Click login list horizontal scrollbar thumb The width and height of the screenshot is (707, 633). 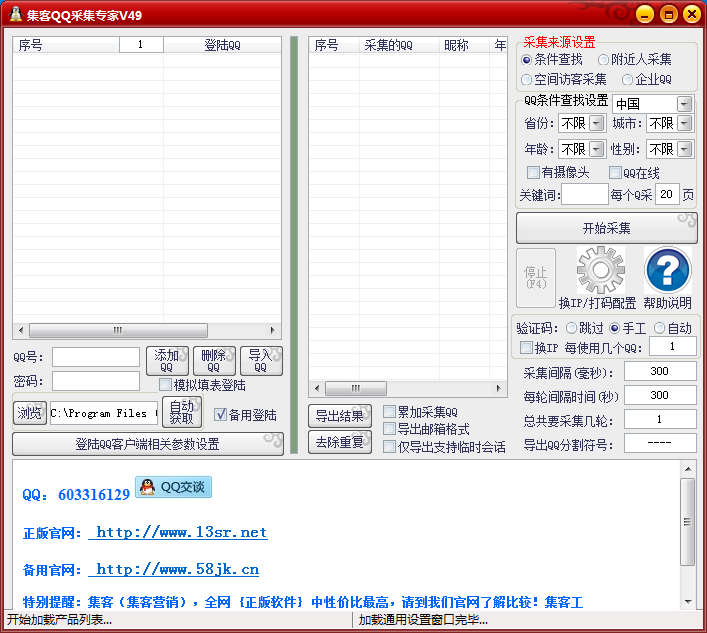tap(118, 330)
